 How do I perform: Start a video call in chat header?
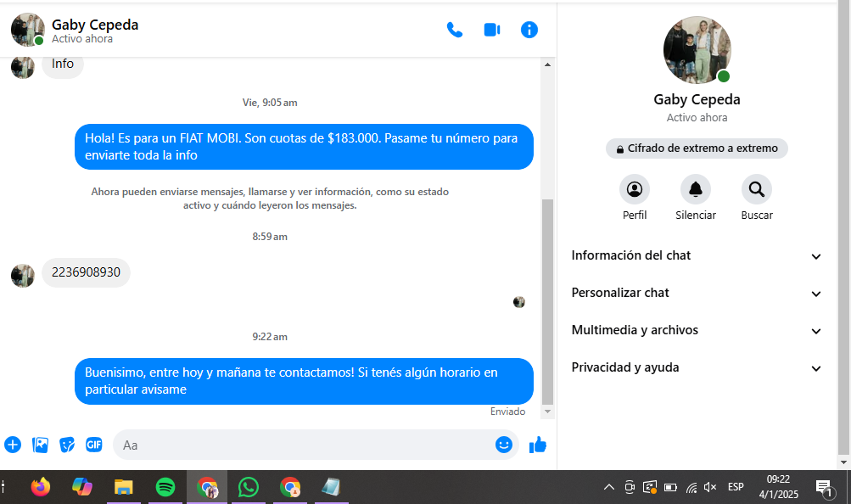[492, 30]
